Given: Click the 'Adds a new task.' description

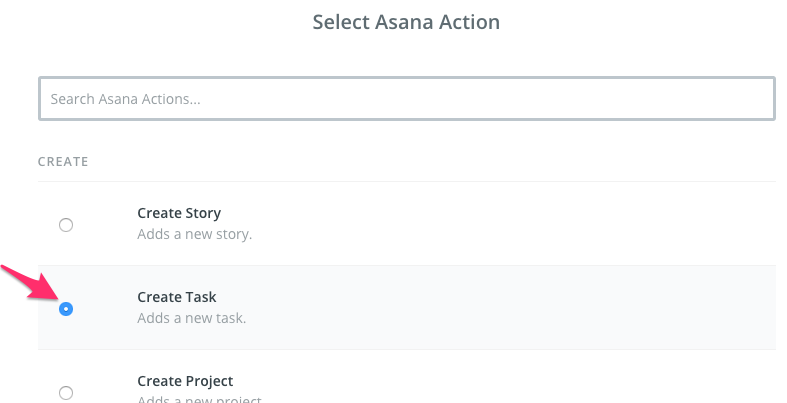Looking at the screenshot, I should point(192,318).
